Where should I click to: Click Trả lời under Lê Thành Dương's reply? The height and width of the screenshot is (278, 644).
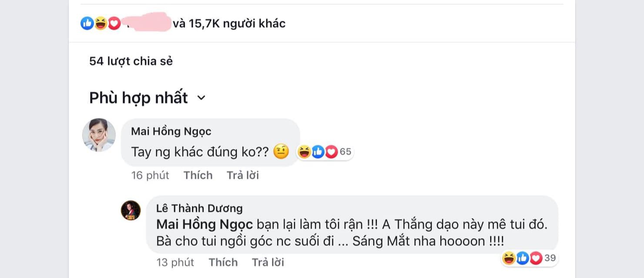268,262
